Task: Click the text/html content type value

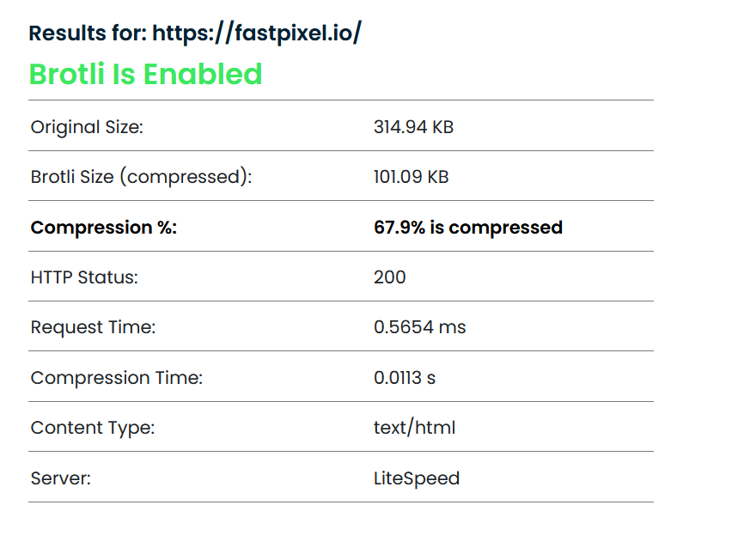Action: tap(414, 428)
